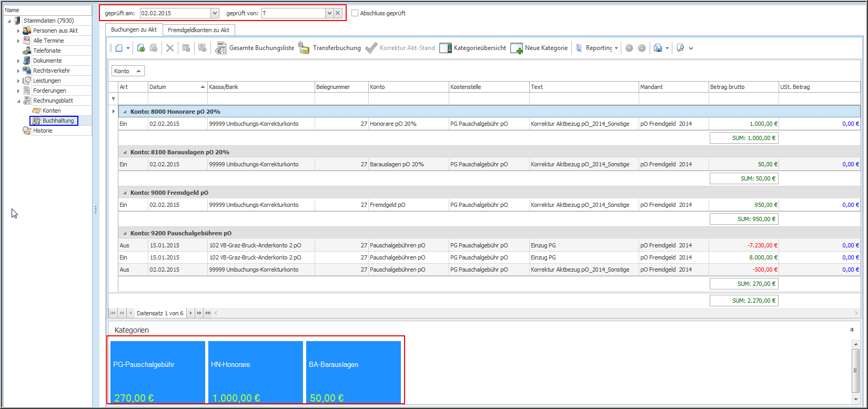Click the Fremdgeld pO Konto cell
The image size is (868, 409).
click(x=408, y=205)
